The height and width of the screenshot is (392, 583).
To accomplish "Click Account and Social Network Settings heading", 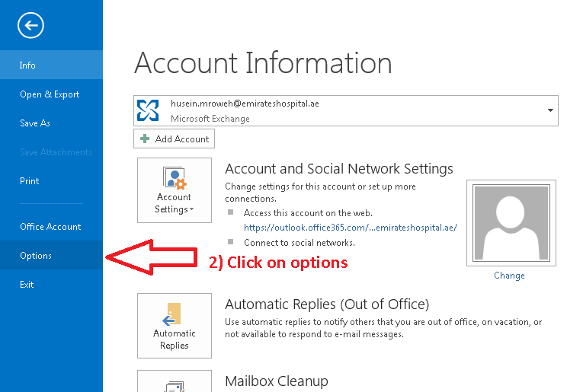I will [339, 169].
